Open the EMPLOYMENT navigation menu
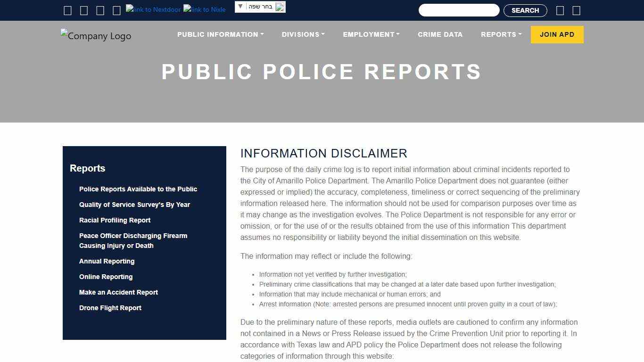The image size is (644, 362). point(371,34)
